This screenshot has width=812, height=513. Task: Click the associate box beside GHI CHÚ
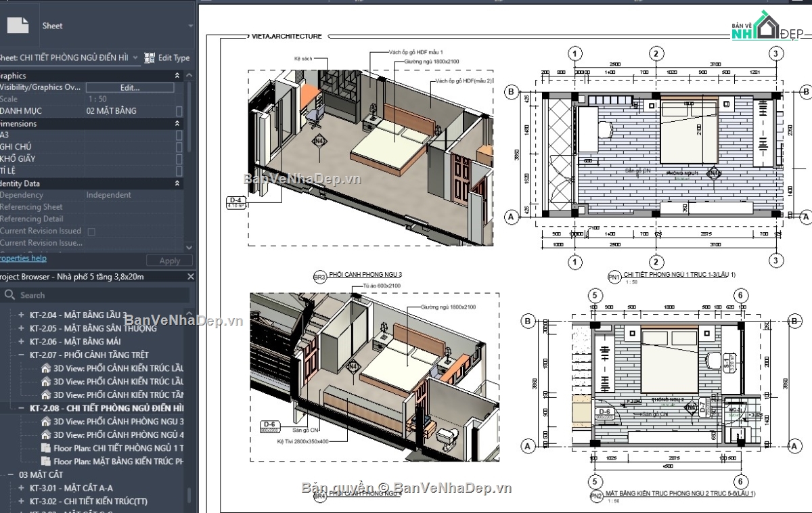(179, 147)
